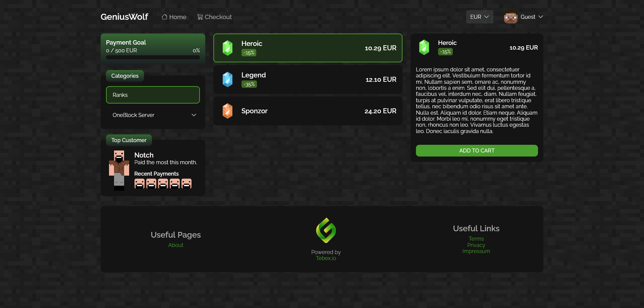Click the ADD TO CART button

coord(477,150)
